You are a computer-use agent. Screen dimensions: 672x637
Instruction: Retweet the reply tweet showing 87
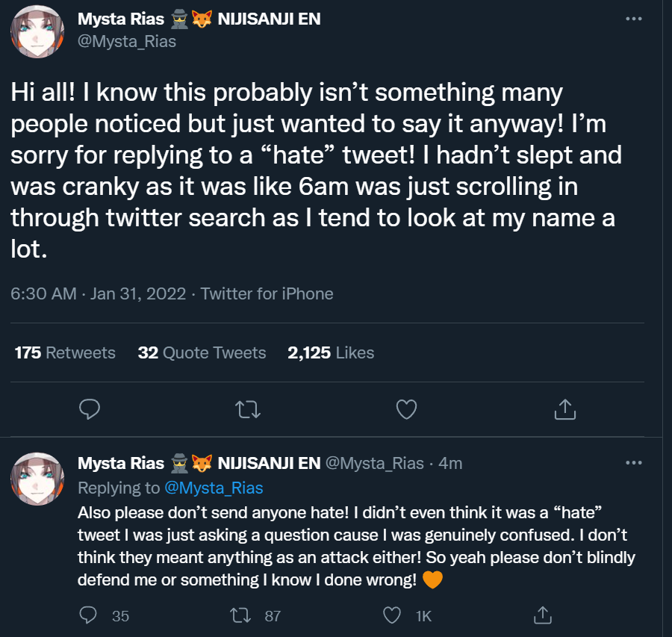pos(240,615)
